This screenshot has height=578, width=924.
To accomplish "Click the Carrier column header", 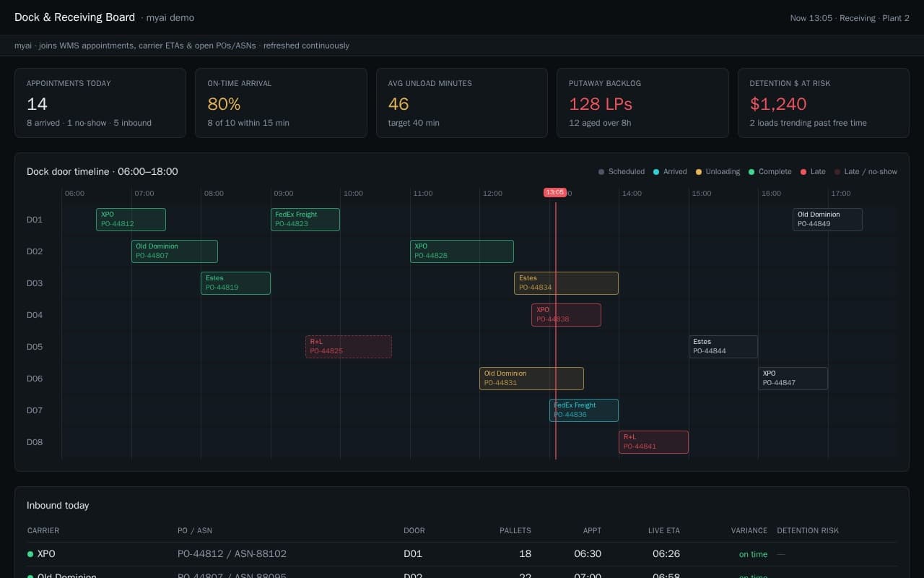I will 43,530.
